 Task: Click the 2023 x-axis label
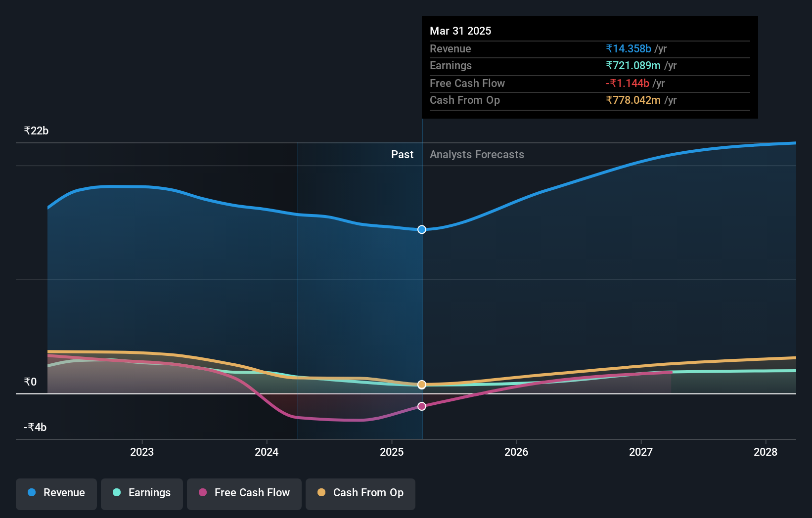142,452
